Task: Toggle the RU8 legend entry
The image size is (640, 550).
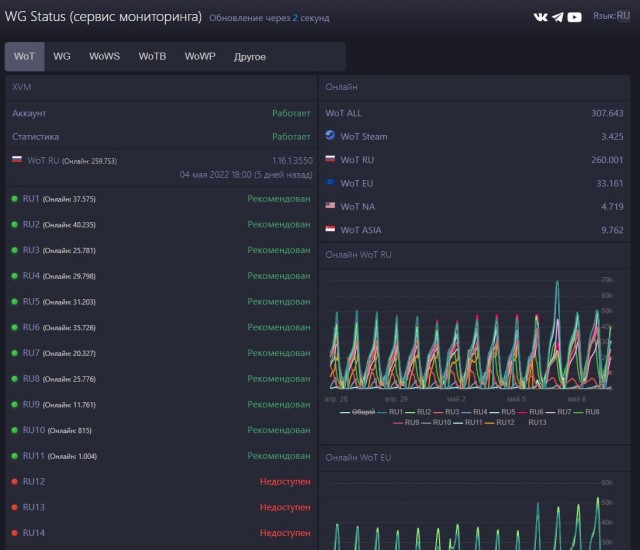Action: (587, 412)
